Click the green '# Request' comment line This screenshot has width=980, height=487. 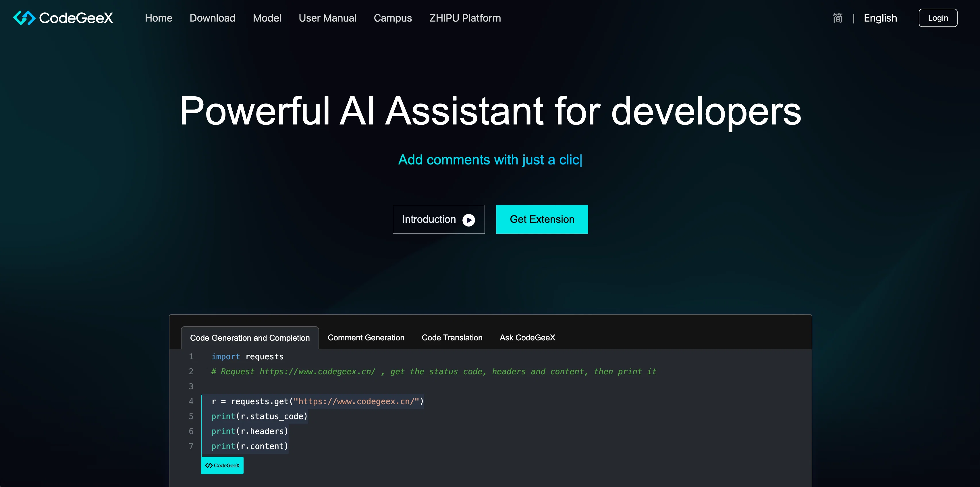(x=434, y=371)
